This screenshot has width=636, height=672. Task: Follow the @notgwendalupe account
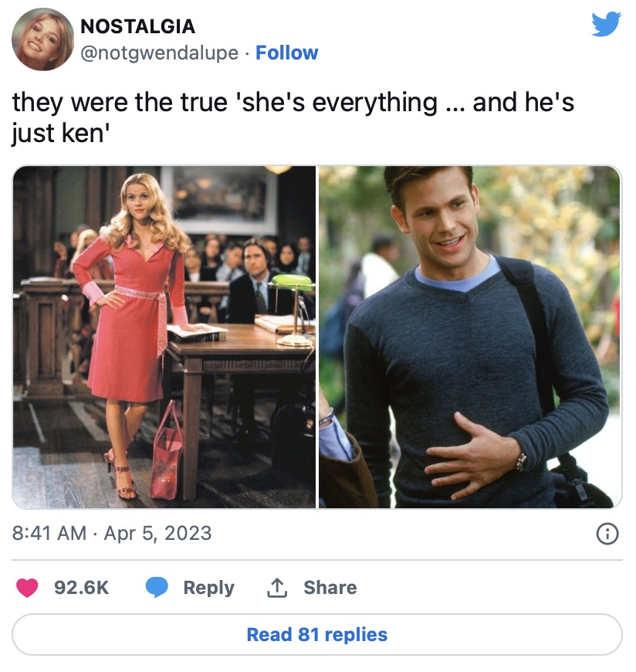[286, 53]
